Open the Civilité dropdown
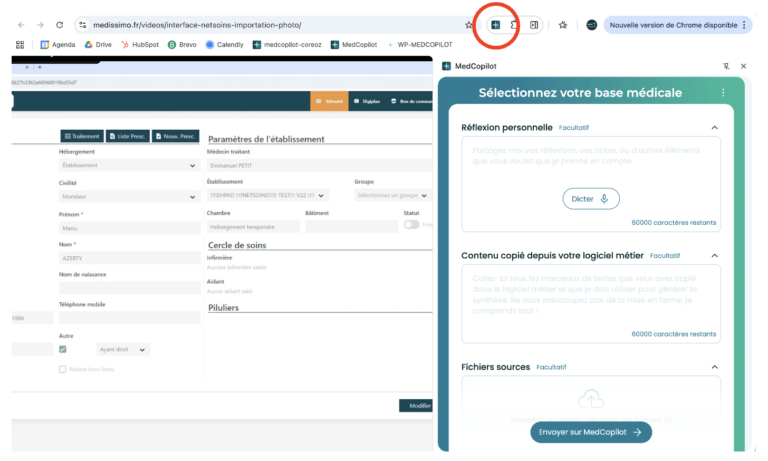This screenshot has height=461, width=768. pos(129,197)
